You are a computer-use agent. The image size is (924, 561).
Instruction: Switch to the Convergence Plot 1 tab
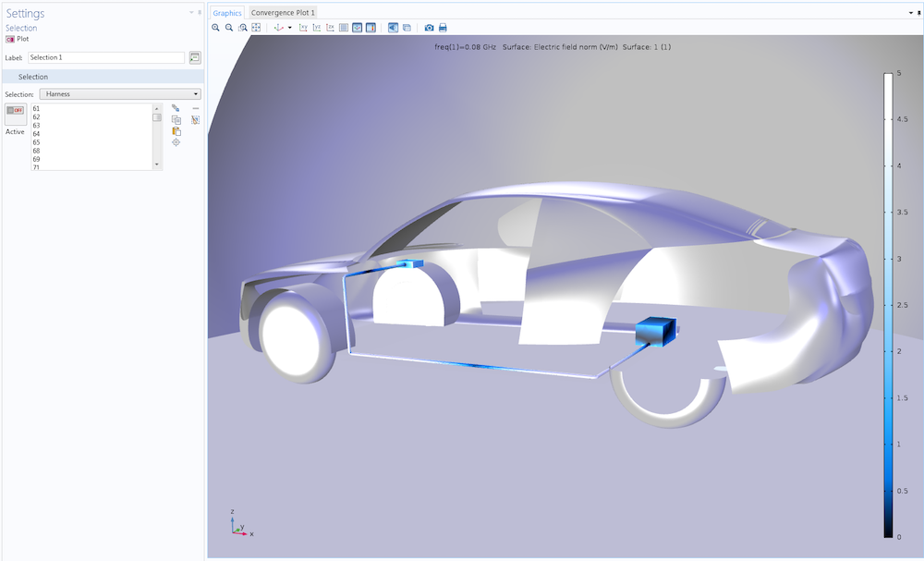pyautogui.click(x=283, y=12)
